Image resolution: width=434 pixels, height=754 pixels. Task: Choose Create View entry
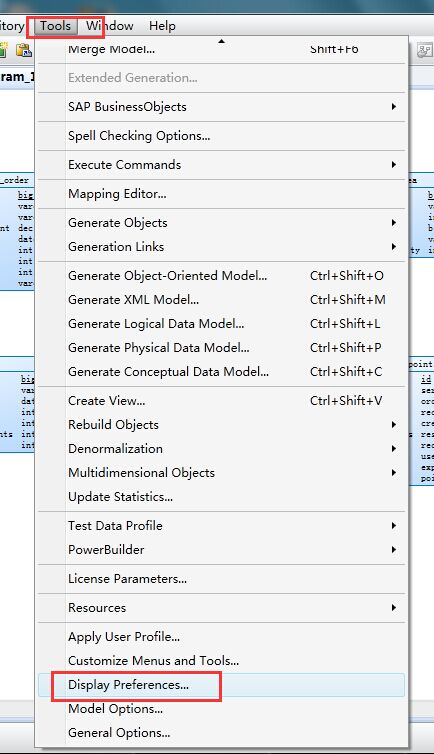point(221,401)
